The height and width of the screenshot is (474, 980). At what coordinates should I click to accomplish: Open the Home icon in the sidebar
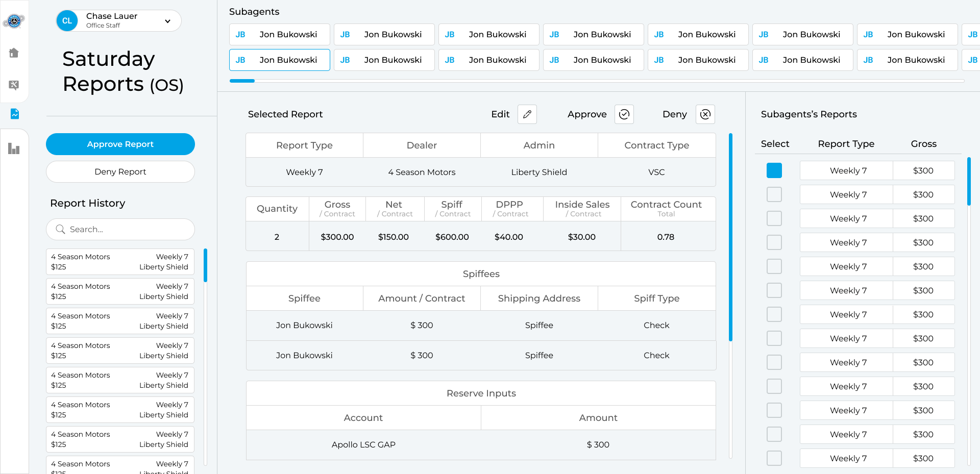pyautogui.click(x=14, y=53)
